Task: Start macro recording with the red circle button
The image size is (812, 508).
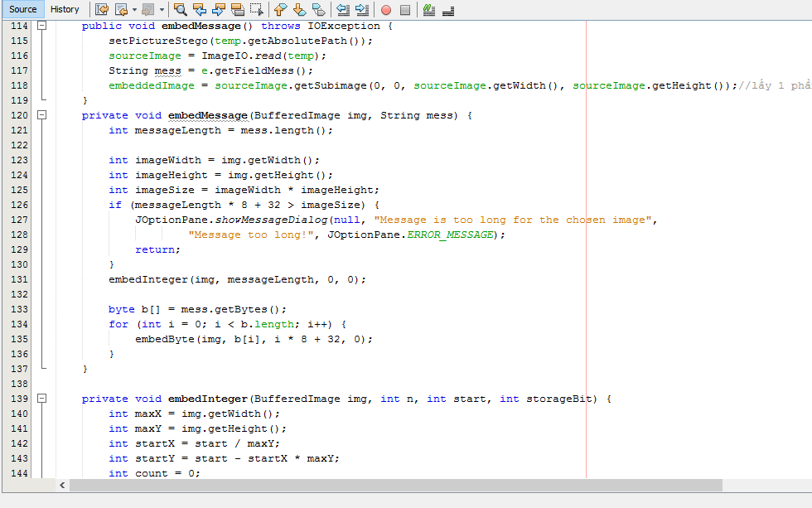Action: click(x=386, y=10)
